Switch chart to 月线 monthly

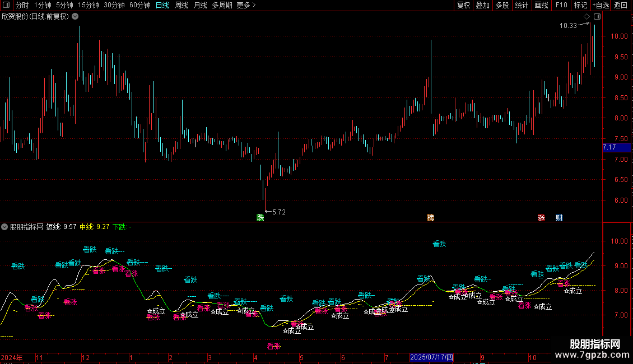coord(200,5)
